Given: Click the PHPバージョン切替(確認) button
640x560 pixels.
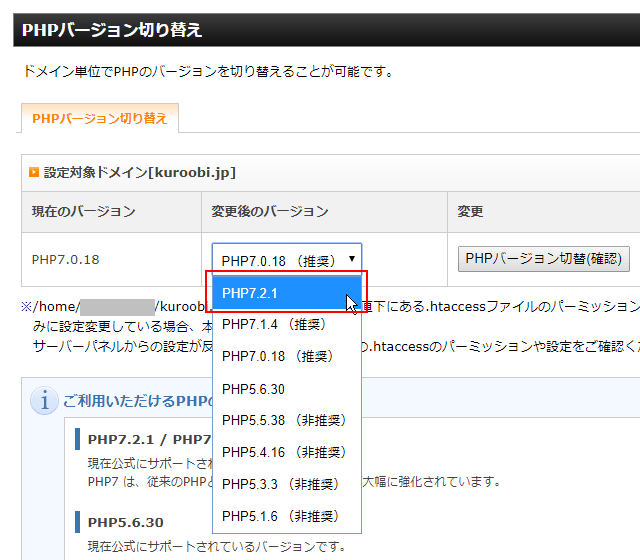Looking at the screenshot, I should tap(543, 258).
